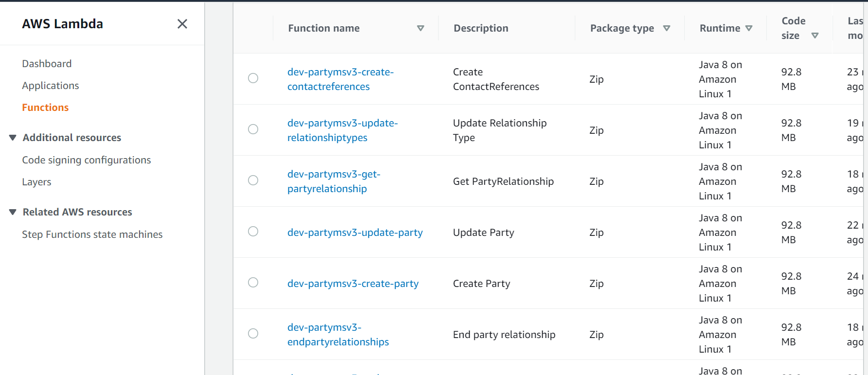868x375 pixels.
Task: Choose the dev-partymsv3-update-party row radio
Action: pos(253,232)
